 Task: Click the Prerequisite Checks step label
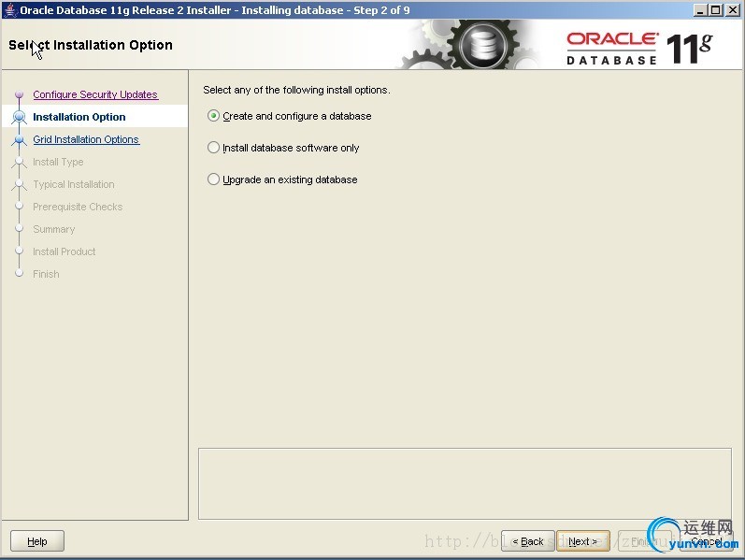[78, 207]
